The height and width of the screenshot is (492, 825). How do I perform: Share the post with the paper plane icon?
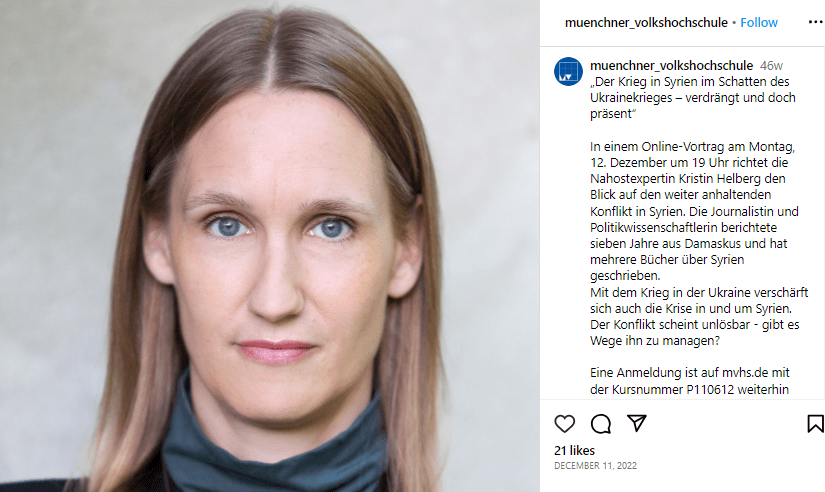point(637,423)
